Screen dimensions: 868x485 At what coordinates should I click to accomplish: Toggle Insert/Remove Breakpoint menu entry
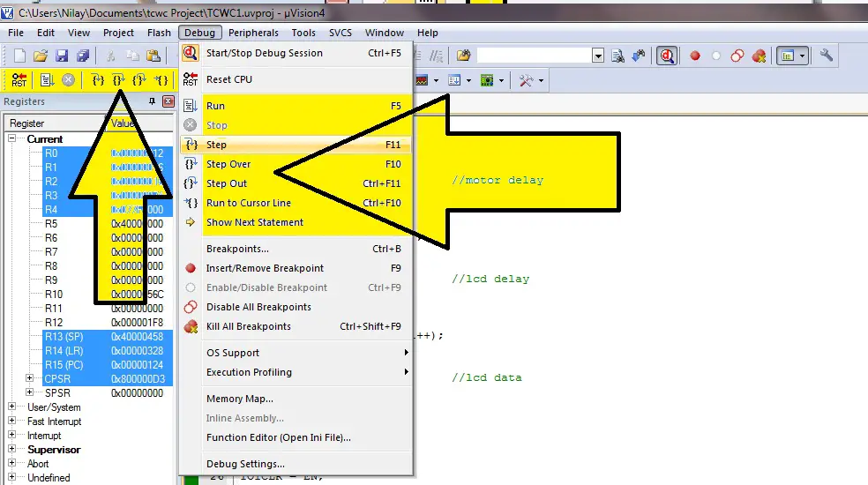[x=296, y=268]
